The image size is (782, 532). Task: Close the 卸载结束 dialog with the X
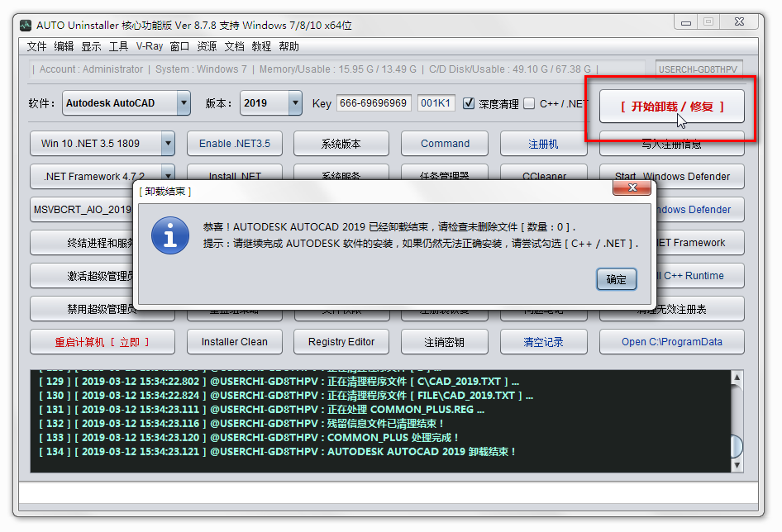click(632, 188)
